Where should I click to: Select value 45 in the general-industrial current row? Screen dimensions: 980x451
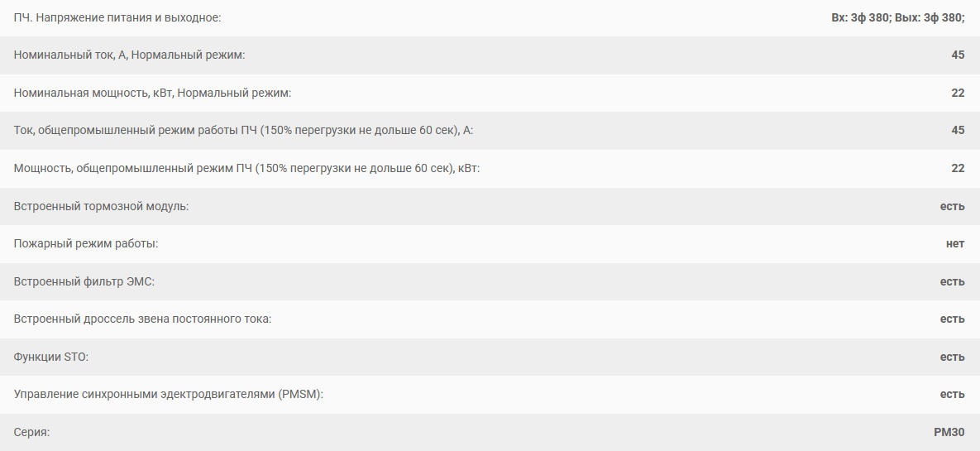pyautogui.click(x=958, y=130)
